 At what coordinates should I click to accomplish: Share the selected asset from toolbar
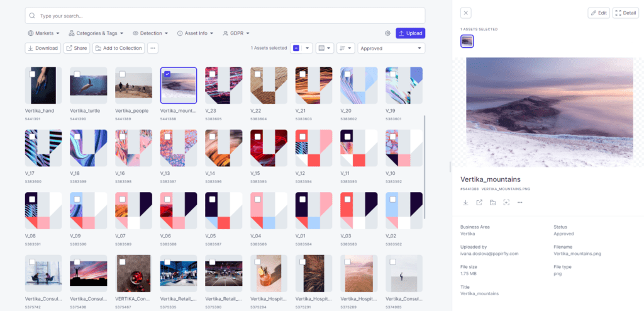point(76,48)
